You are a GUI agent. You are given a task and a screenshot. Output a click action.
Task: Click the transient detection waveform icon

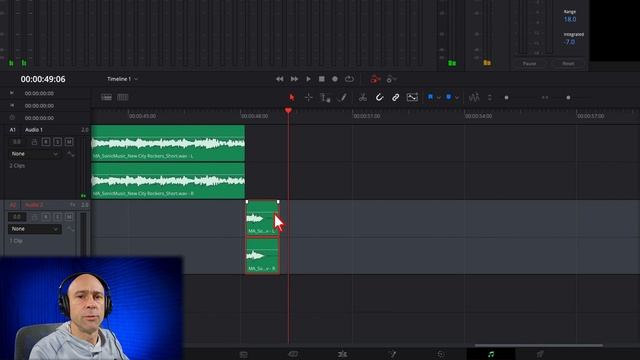pyautogui.click(x=474, y=98)
